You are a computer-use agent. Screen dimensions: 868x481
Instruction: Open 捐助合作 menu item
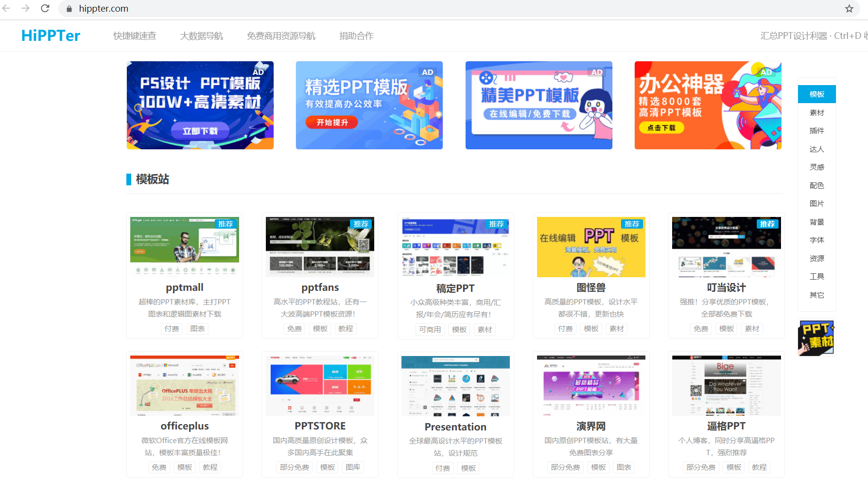point(356,36)
